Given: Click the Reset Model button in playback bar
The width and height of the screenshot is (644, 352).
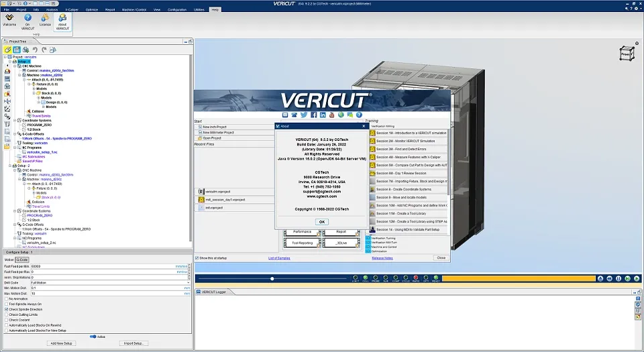Looking at the screenshot, I should (x=600, y=278).
